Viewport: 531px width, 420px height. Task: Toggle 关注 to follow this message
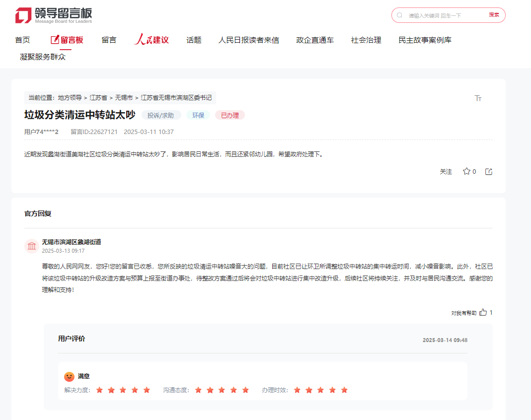(x=446, y=171)
